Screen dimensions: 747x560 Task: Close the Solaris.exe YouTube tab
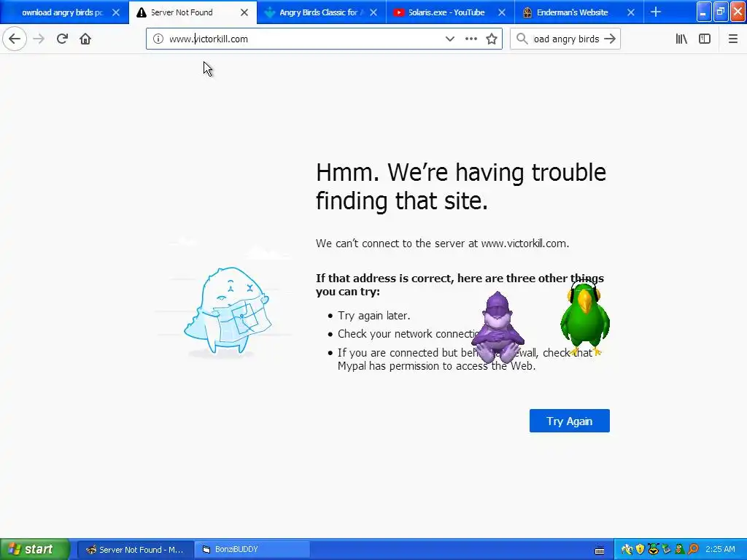click(x=502, y=12)
